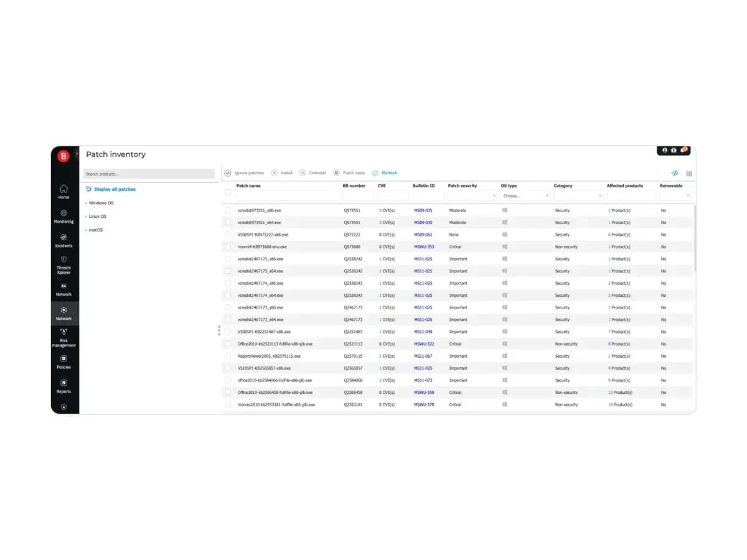Screen dimensions: 747x560
Task: Click Windows icon in ReportViewer2005_KB2579115.exe row
Action: click(x=505, y=356)
